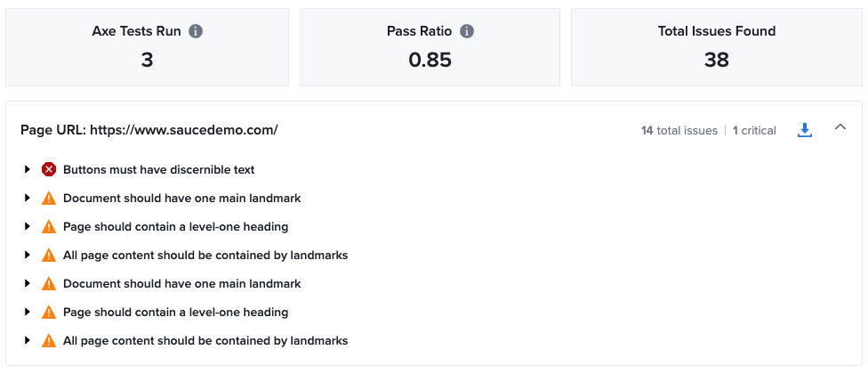The height and width of the screenshot is (374, 868).
Task: Expand arrow of first 'All page content' issue
Action: tap(28, 255)
